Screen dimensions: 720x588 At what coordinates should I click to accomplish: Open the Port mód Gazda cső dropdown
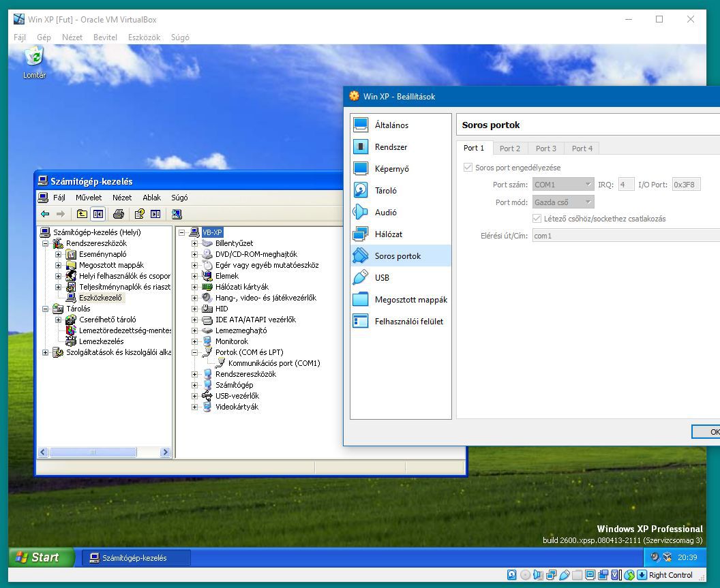click(563, 202)
